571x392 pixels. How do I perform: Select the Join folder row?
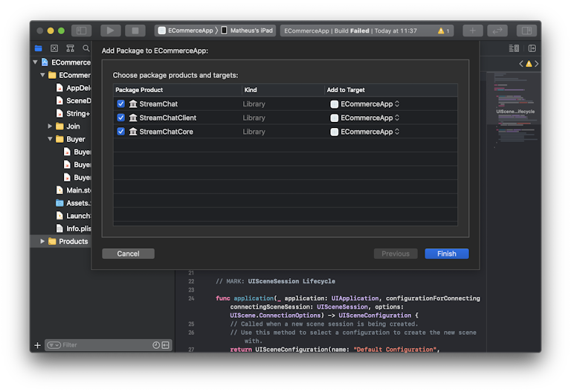61,126
